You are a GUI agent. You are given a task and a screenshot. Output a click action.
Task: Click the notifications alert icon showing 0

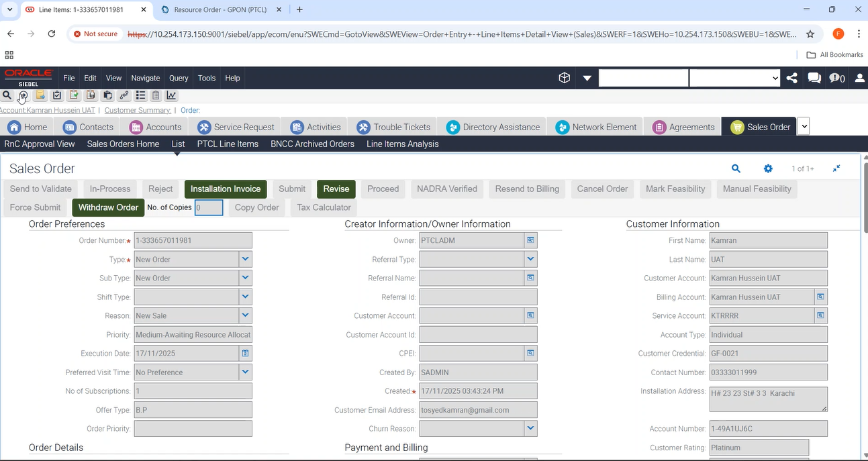(836, 78)
